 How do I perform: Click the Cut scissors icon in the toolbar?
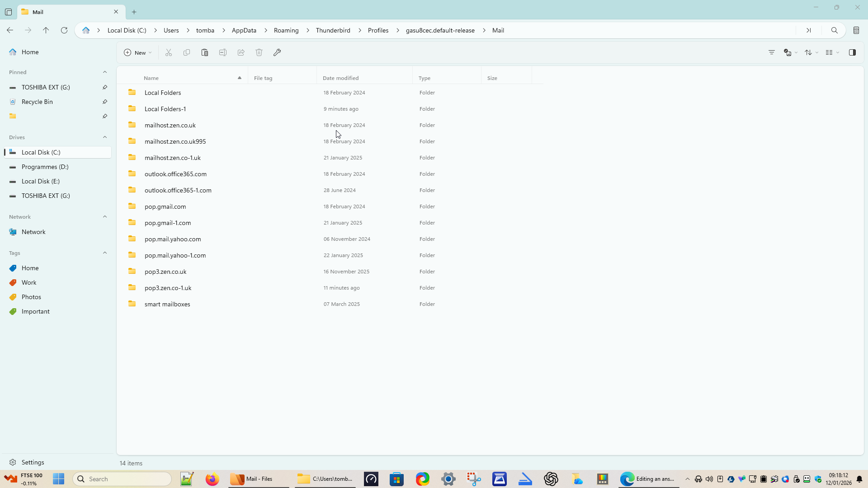(169, 52)
